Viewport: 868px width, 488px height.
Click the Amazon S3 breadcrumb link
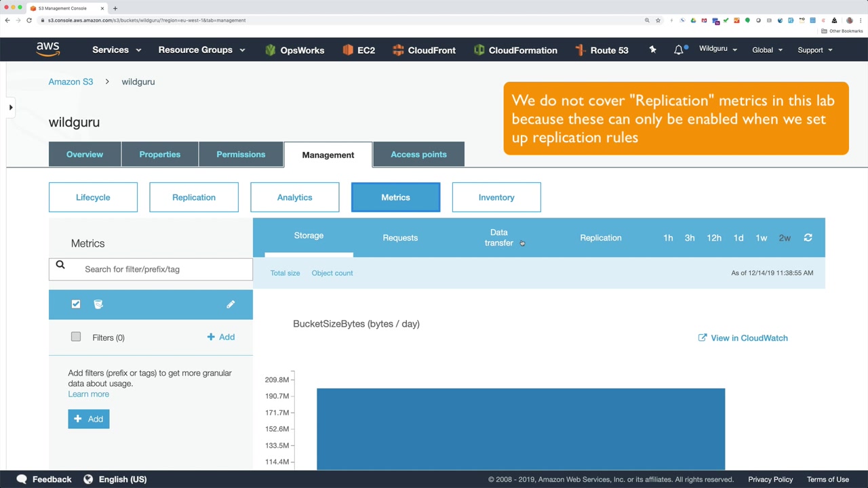(71, 82)
